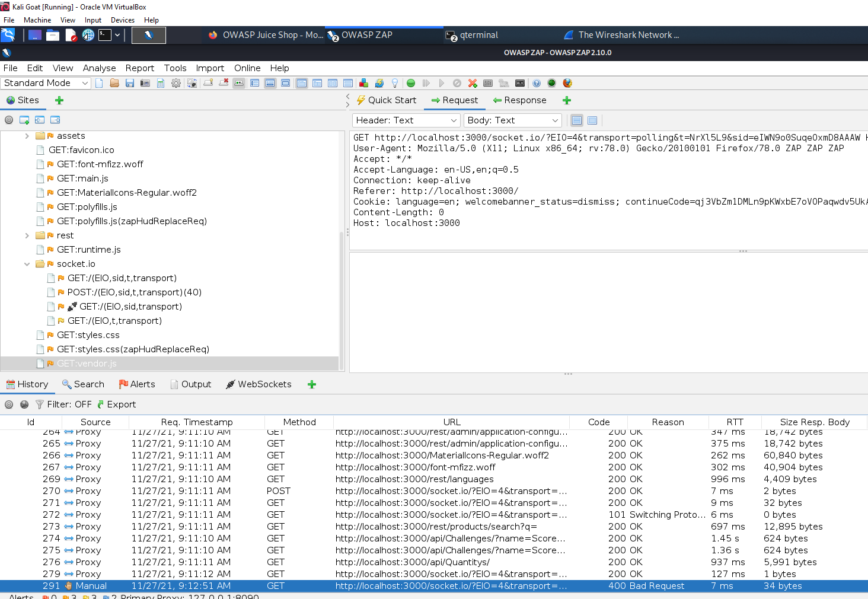This screenshot has width=868, height=599.
Task: Toggle the expand Sites tab layout icon
Action: [254, 83]
